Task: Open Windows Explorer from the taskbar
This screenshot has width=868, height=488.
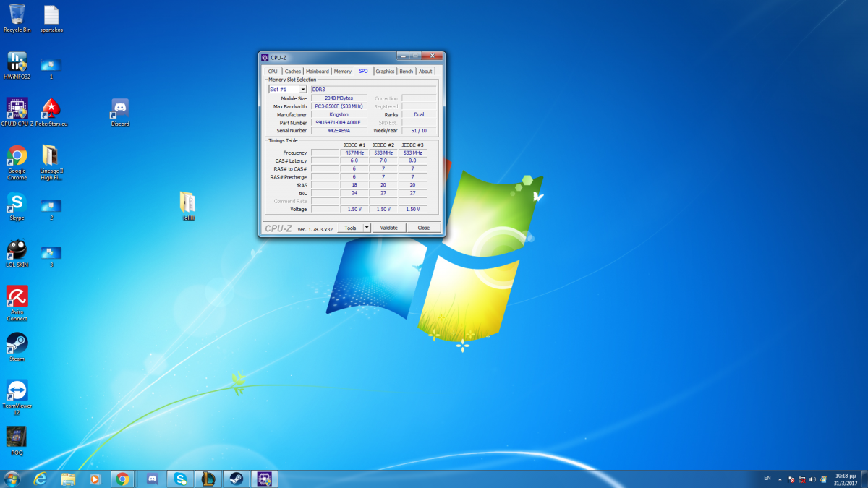Action: pyautogui.click(x=68, y=479)
